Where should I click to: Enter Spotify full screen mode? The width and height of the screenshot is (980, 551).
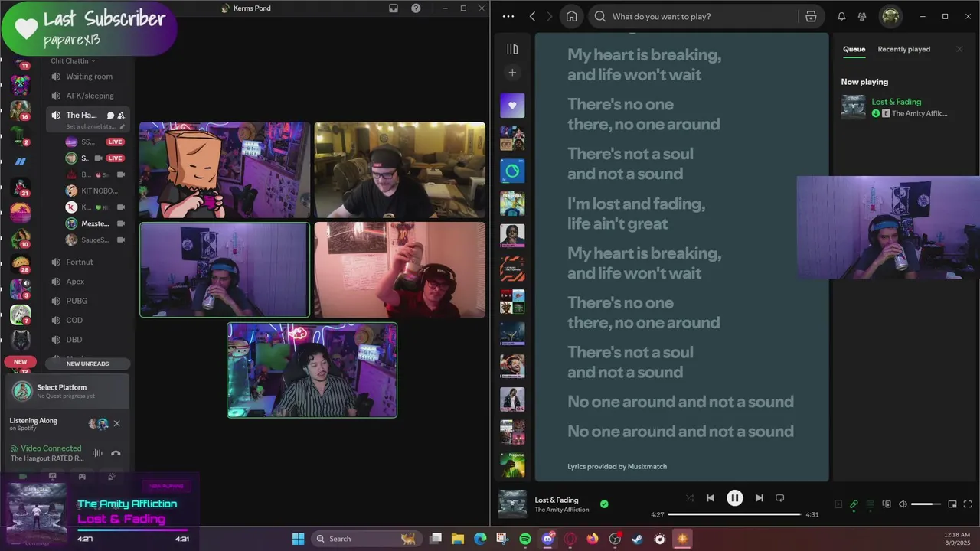[968, 504]
